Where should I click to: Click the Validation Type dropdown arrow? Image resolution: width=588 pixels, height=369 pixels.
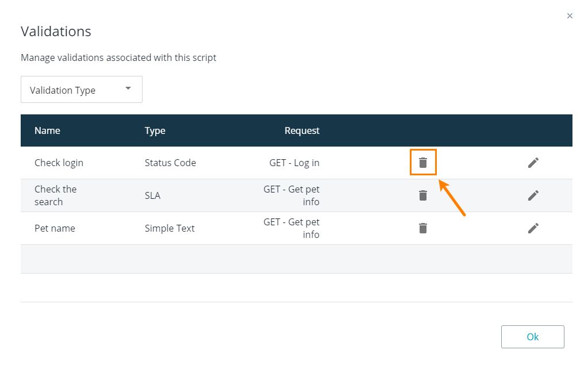click(128, 89)
